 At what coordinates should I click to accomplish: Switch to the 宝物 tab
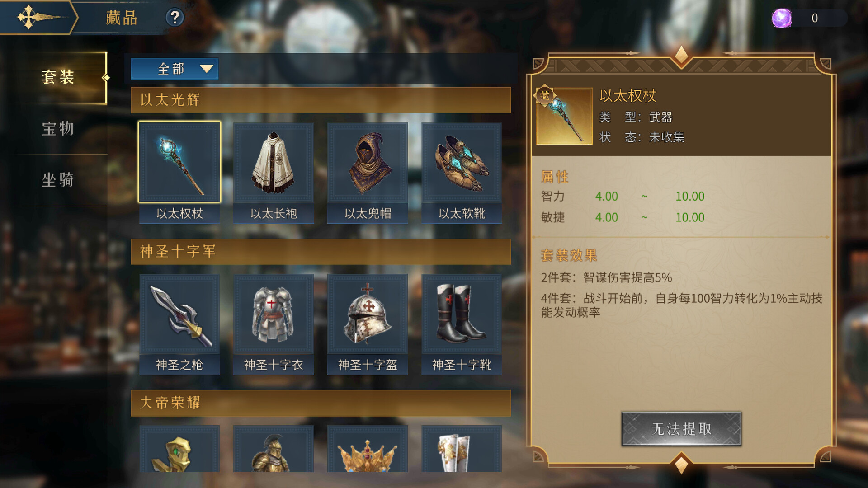58,129
